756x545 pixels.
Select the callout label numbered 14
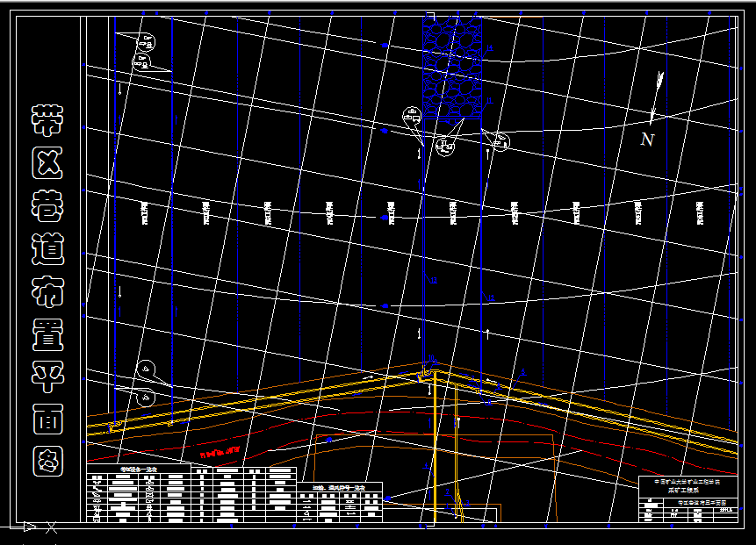coord(489,47)
